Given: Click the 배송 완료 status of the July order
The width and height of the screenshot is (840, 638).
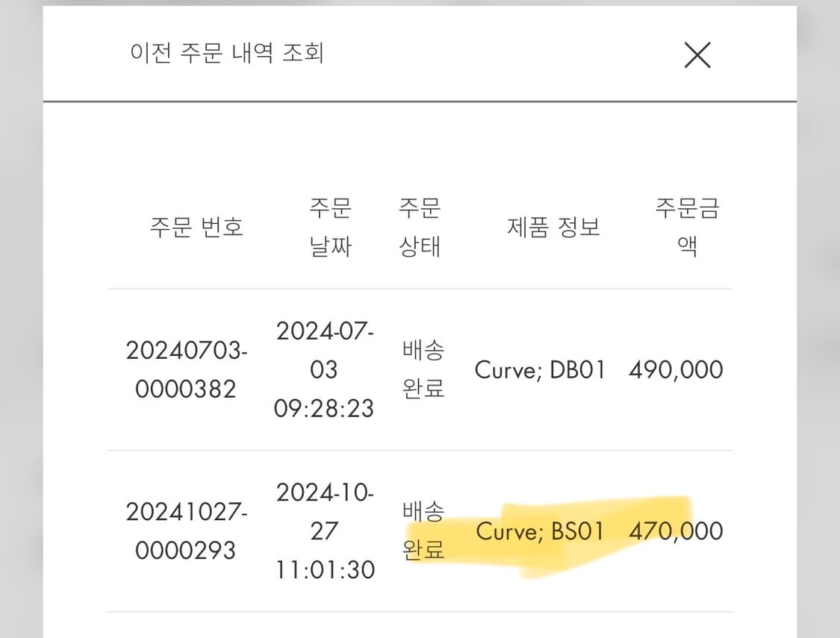Looking at the screenshot, I should coord(422,369).
